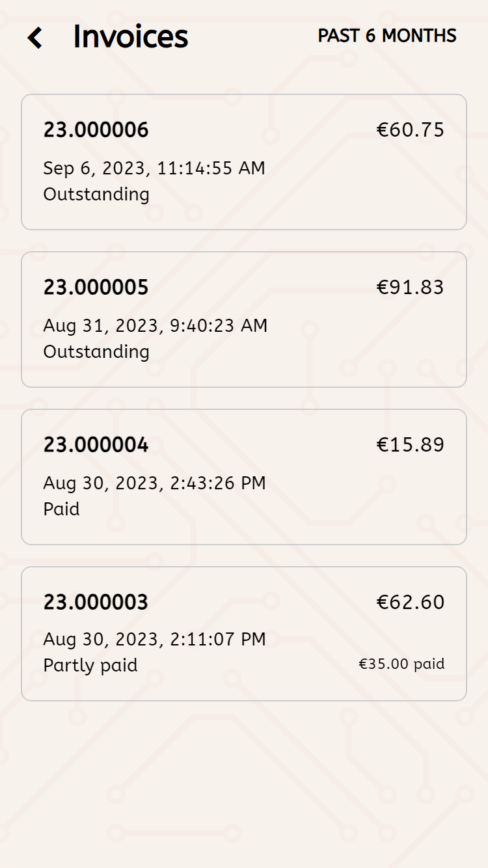Open invoice 23.000003
This screenshot has width=488, height=868.
(96, 603)
